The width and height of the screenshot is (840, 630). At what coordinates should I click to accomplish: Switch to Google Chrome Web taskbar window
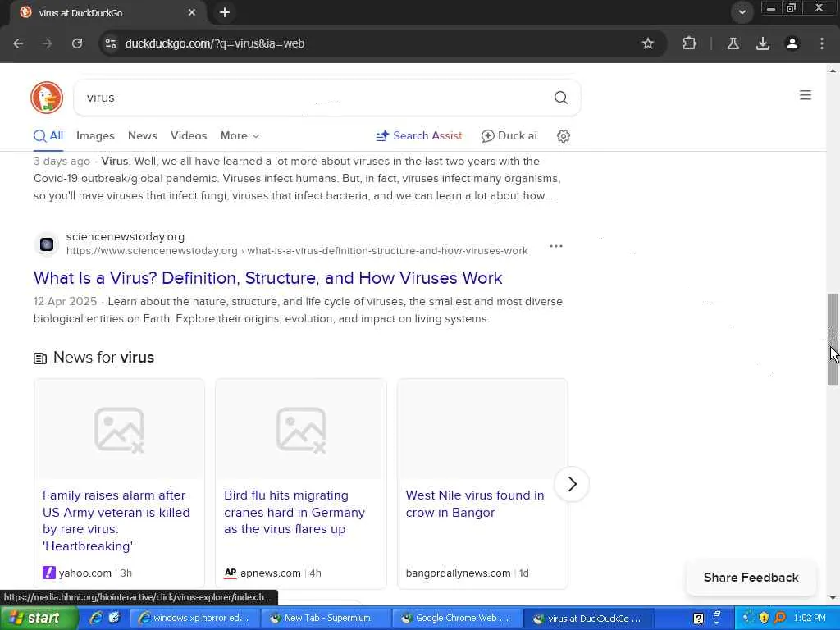[x=456, y=619]
